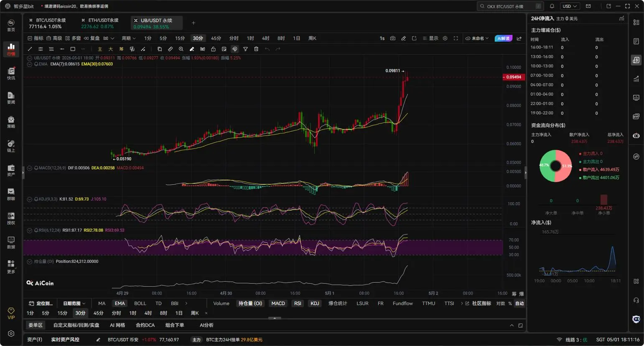This screenshot has height=346, width=644.
Task: Select the rectangle drawing tool
Action: point(73,49)
